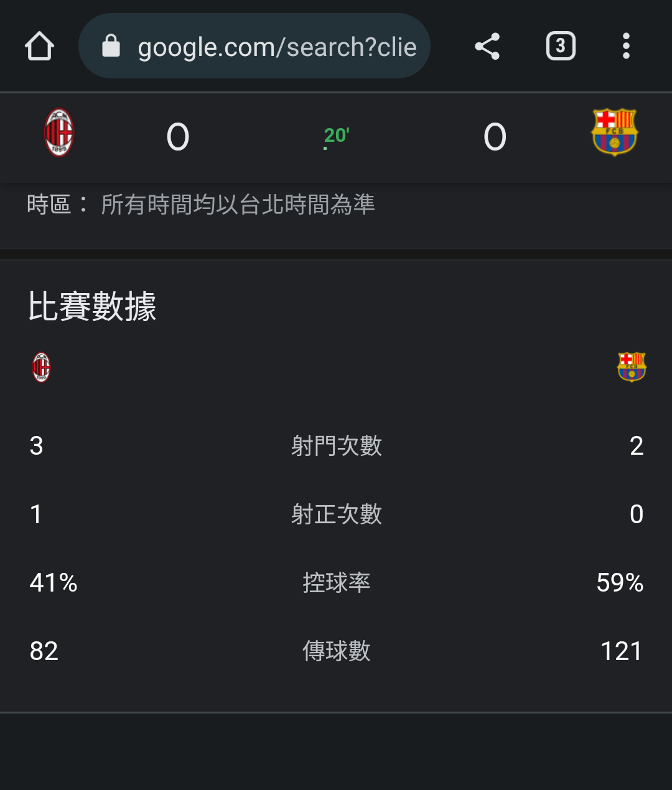
Task: Tap the small Barcelona logo in stats
Action: [632, 366]
